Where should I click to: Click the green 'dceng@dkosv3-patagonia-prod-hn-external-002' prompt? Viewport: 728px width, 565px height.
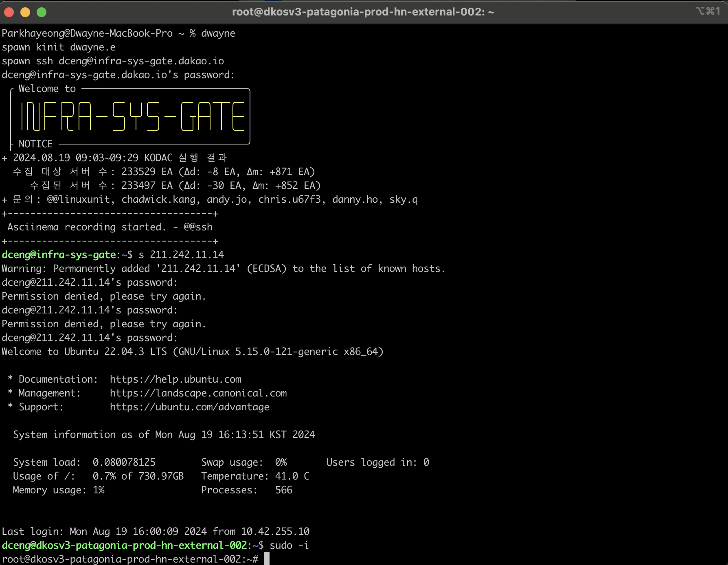pos(124,545)
